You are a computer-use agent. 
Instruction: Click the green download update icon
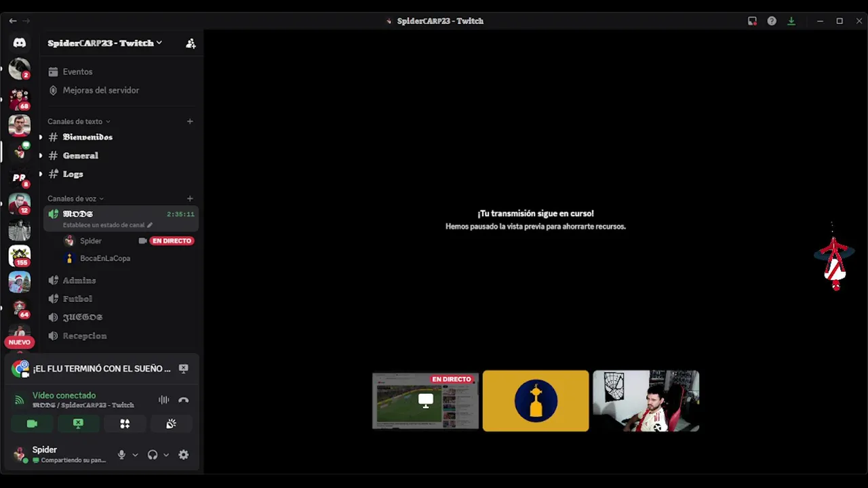tap(791, 21)
